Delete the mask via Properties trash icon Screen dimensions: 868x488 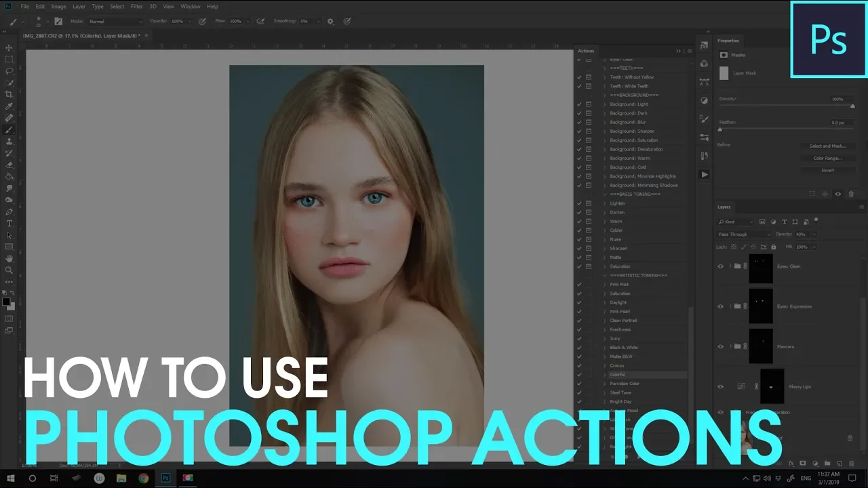[851, 194]
